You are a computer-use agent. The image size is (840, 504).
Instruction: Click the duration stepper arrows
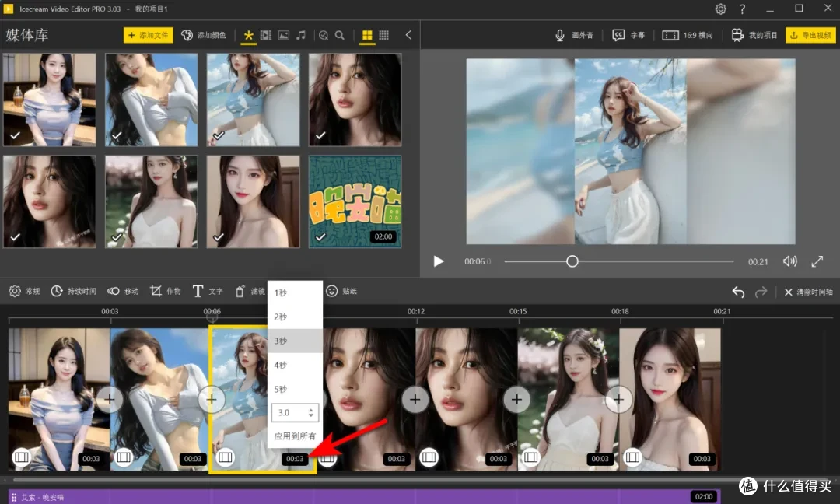(310, 412)
